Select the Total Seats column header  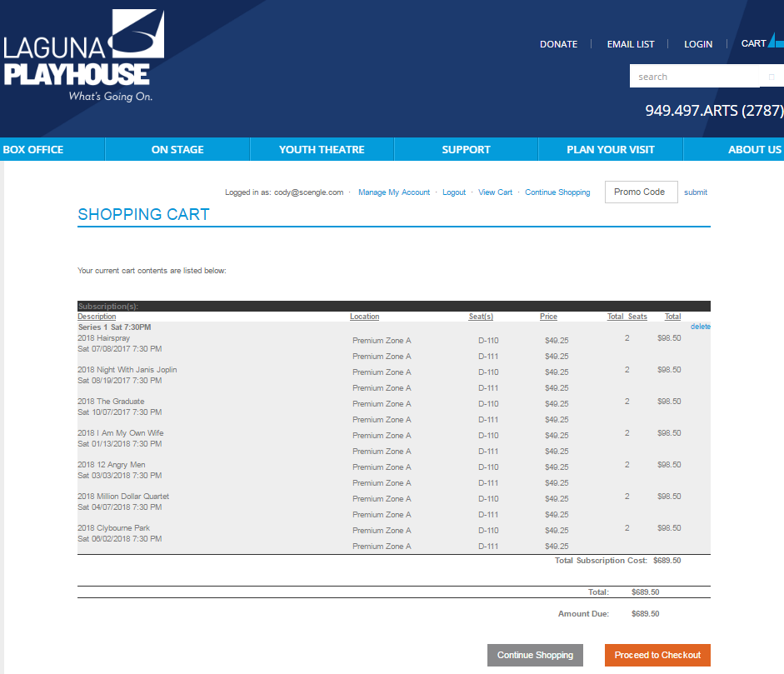(x=627, y=317)
